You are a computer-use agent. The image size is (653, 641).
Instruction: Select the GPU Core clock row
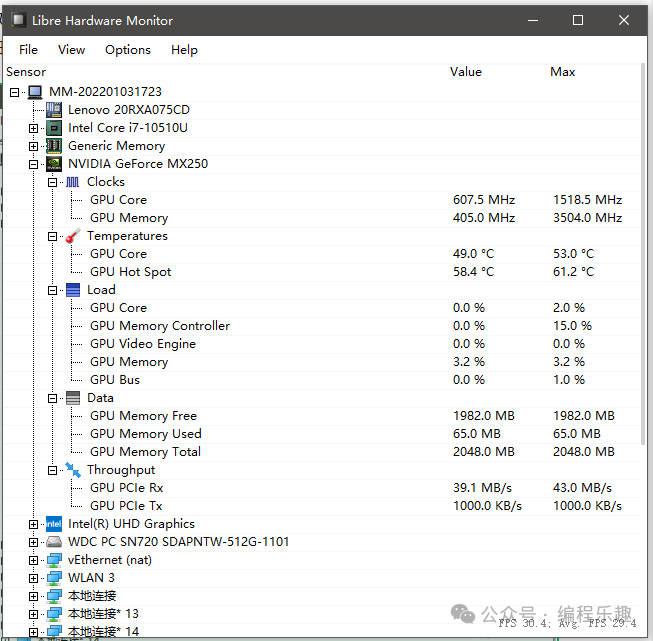click(321, 200)
